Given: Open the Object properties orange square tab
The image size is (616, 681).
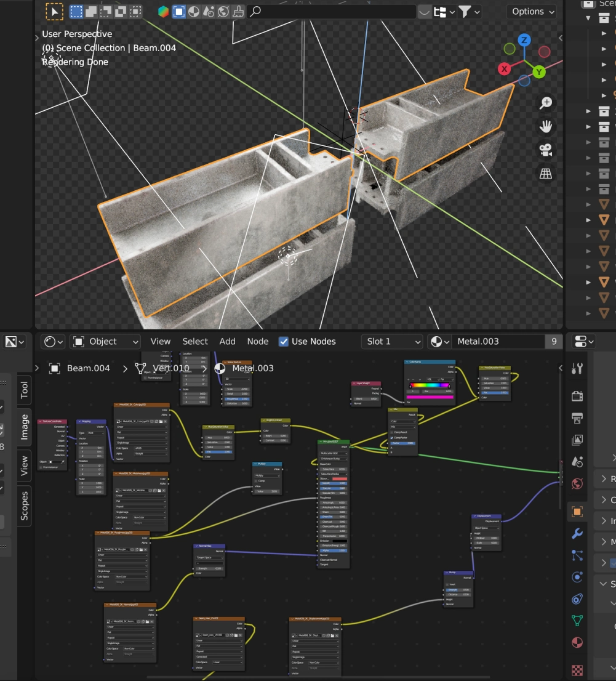Looking at the screenshot, I should [x=577, y=512].
